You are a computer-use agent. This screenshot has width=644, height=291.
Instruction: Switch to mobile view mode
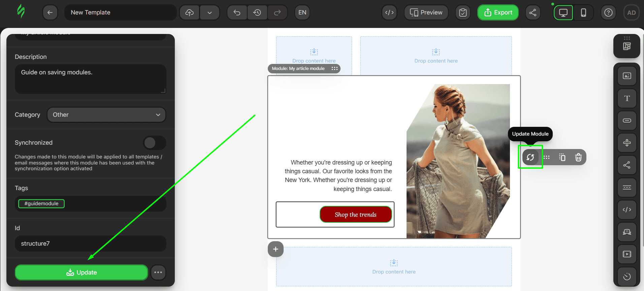coord(583,12)
